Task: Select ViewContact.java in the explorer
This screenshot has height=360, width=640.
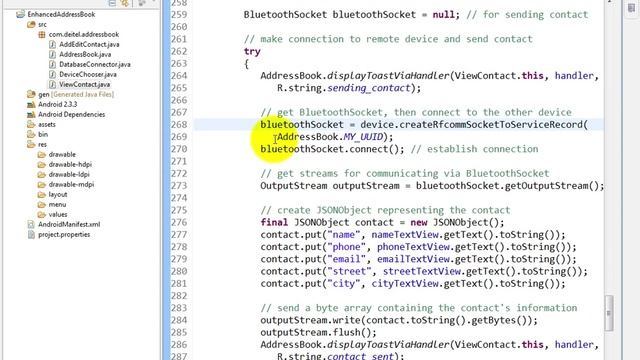Action: 84,84
